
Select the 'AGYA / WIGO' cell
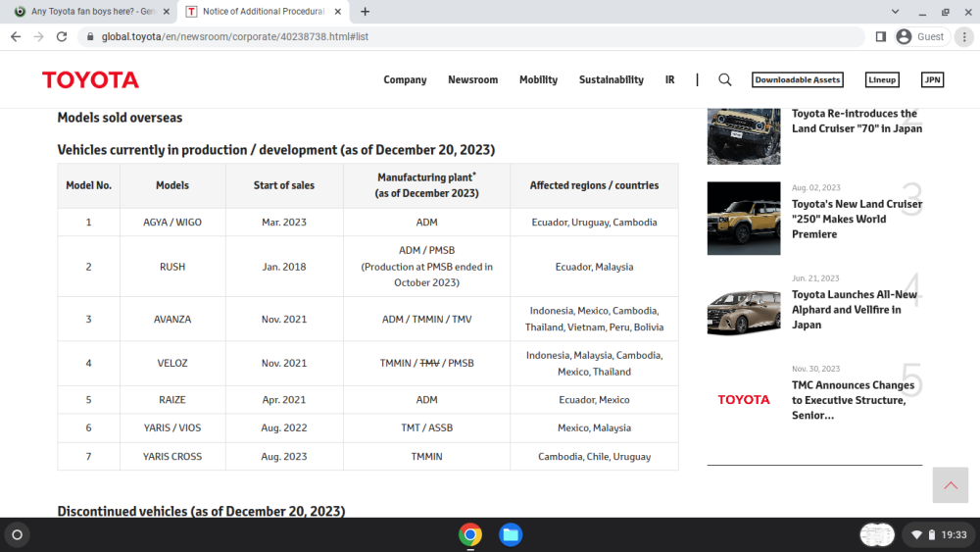(x=172, y=223)
